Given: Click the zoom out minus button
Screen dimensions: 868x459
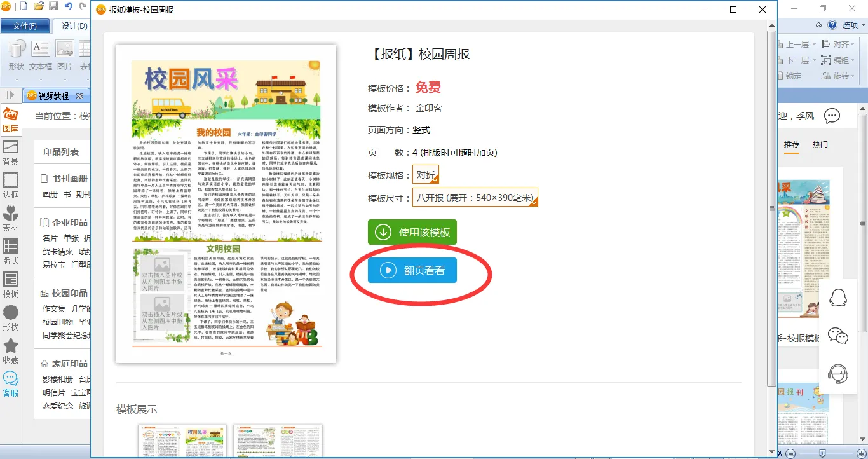Looking at the screenshot, I should tap(790, 453).
